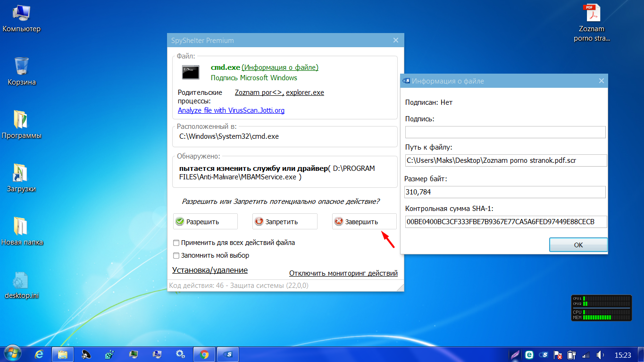
Task: Open the 'Информация о файле' link
Action: (280, 67)
